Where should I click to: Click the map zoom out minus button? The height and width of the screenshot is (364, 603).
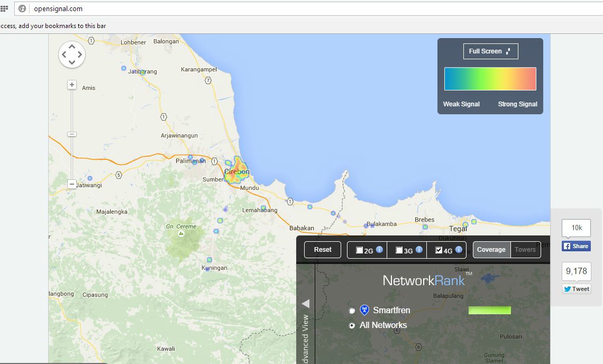(x=72, y=184)
